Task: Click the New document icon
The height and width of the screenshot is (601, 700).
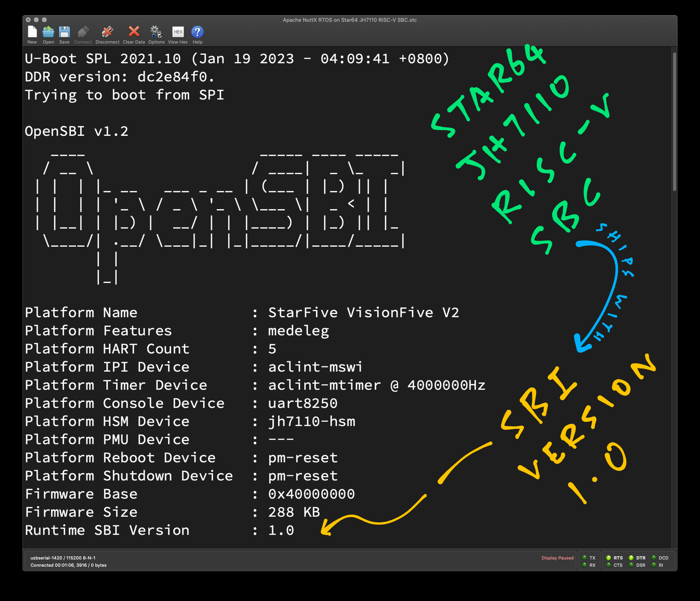Action: [x=32, y=32]
